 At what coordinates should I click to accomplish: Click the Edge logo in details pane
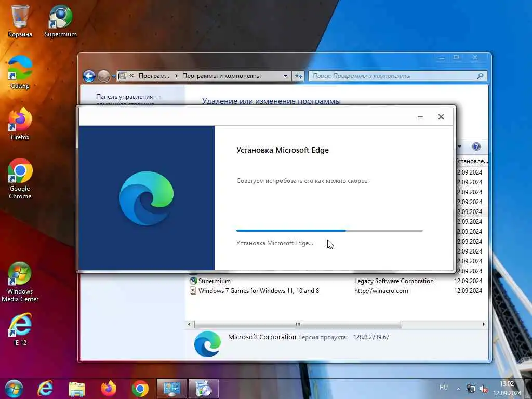(x=208, y=344)
